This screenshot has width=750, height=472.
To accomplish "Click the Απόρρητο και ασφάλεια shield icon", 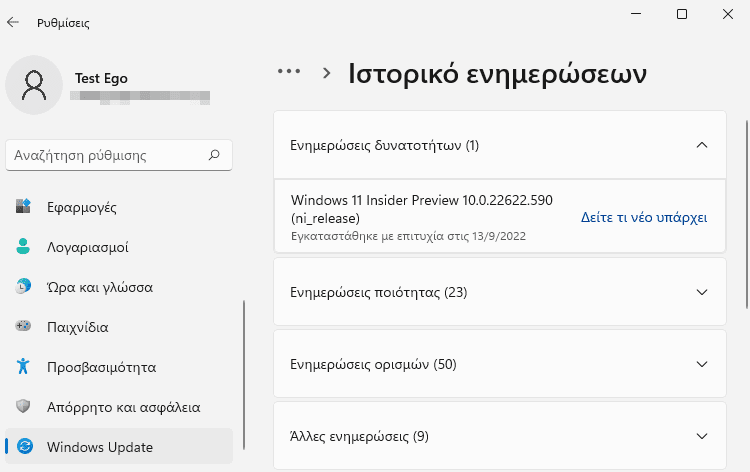I will click(23, 406).
